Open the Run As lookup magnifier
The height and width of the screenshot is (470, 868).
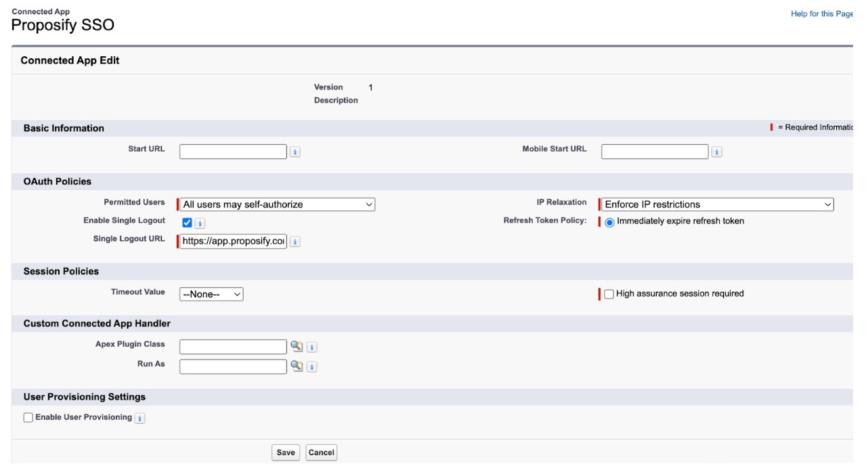[x=297, y=366]
